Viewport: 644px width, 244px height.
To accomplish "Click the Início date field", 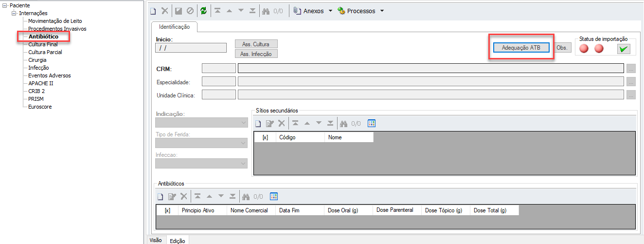I will coord(191,48).
